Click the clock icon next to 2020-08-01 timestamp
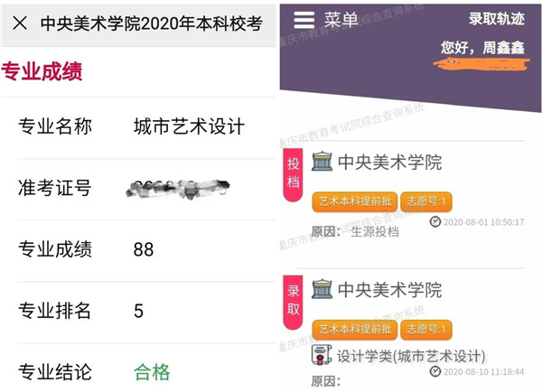The width and height of the screenshot is (542, 392). pos(436,221)
